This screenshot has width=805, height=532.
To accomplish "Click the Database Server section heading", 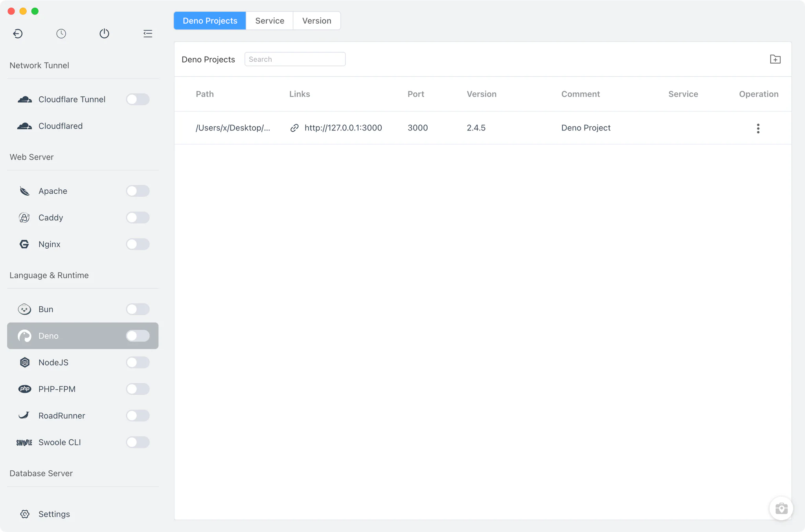I will point(41,473).
